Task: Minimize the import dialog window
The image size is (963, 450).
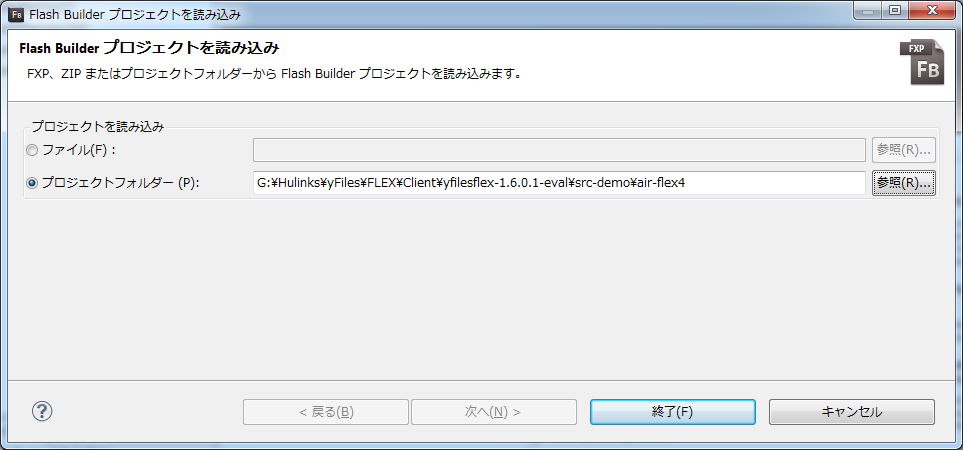Action: click(867, 10)
